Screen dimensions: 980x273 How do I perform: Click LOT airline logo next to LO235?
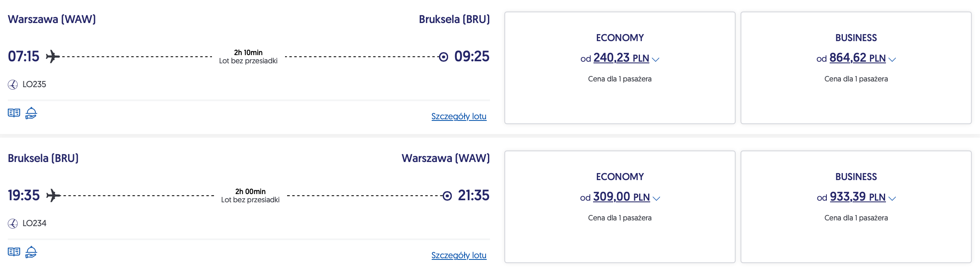(13, 85)
